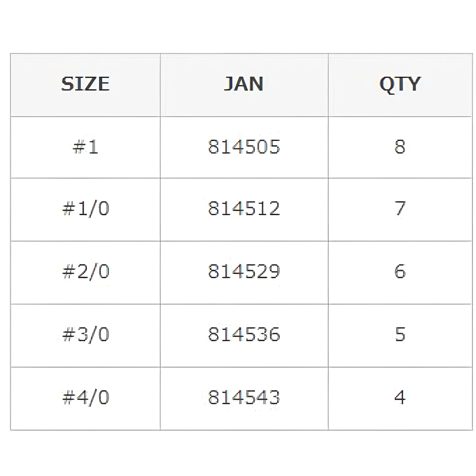Select the #4/0 size cell
The height and width of the screenshot is (476, 476).
click(x=86, y=397)
